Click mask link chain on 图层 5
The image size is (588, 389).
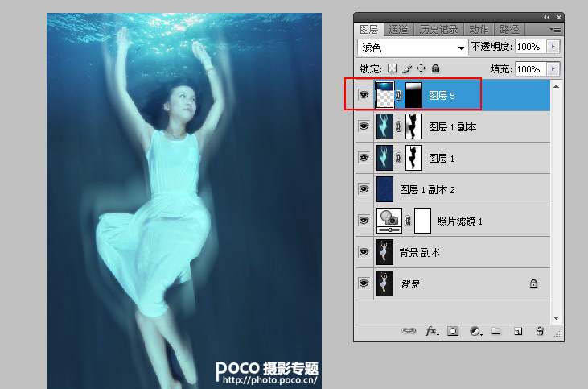(399, 95)
